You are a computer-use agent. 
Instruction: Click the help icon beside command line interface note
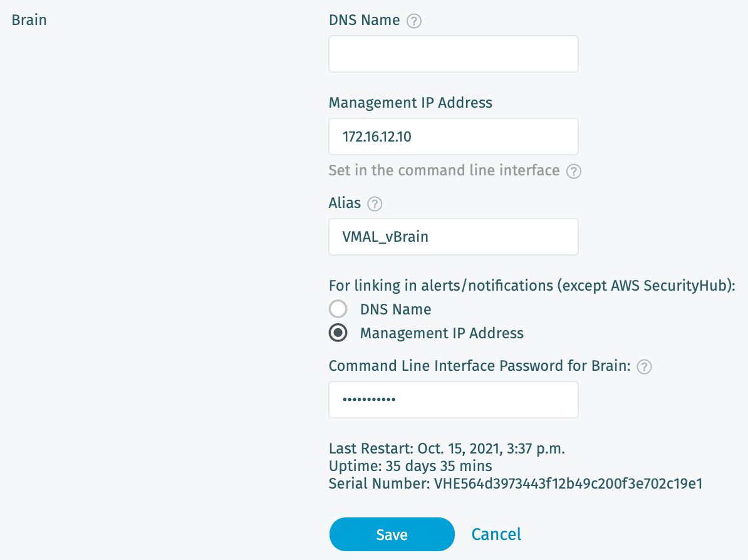pyautogui.click(x=573, y=170)
